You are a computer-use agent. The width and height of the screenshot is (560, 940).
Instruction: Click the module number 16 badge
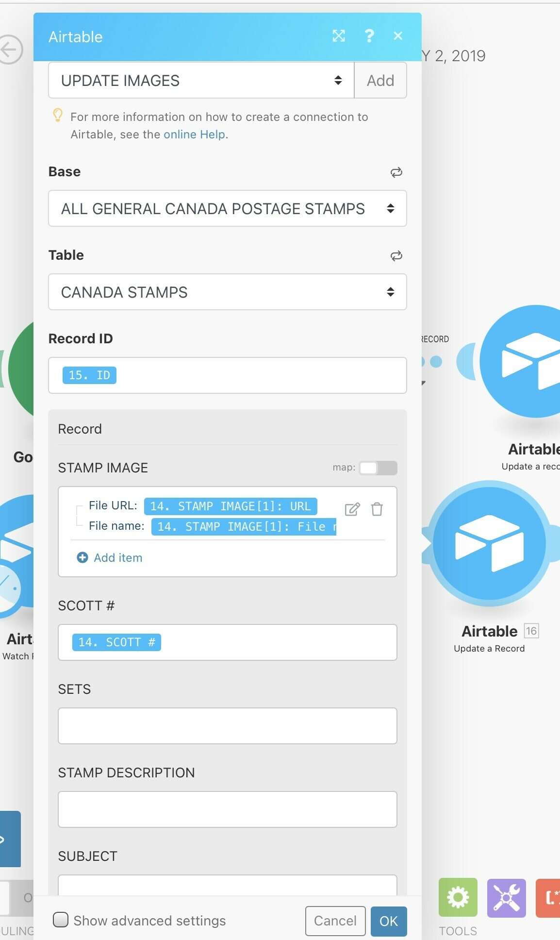click(x=531, y=631)
